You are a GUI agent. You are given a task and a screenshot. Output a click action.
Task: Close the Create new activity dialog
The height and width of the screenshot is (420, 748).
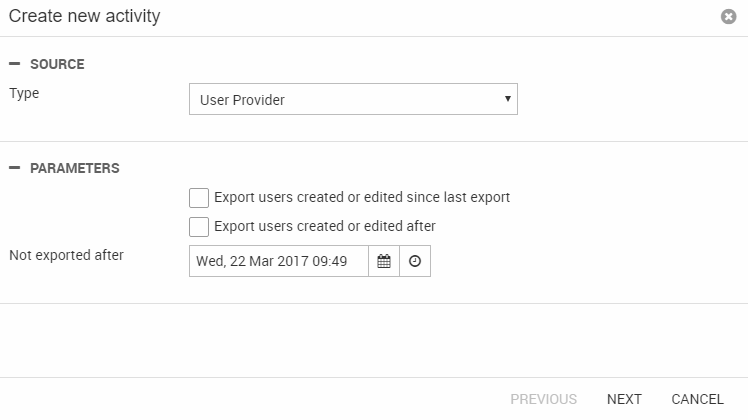pyautogui.click(x=729, y=17)
